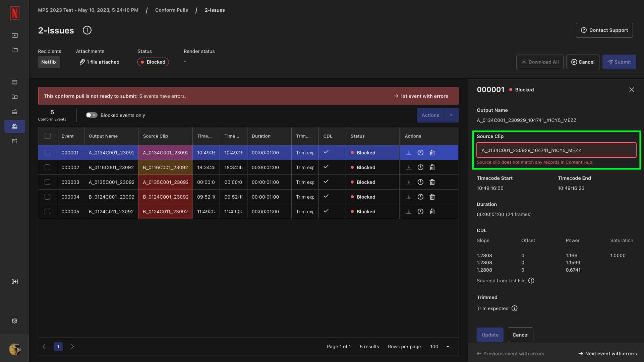Go to next page chevron
Screen dimensions: 644x362
coord(72,347)
